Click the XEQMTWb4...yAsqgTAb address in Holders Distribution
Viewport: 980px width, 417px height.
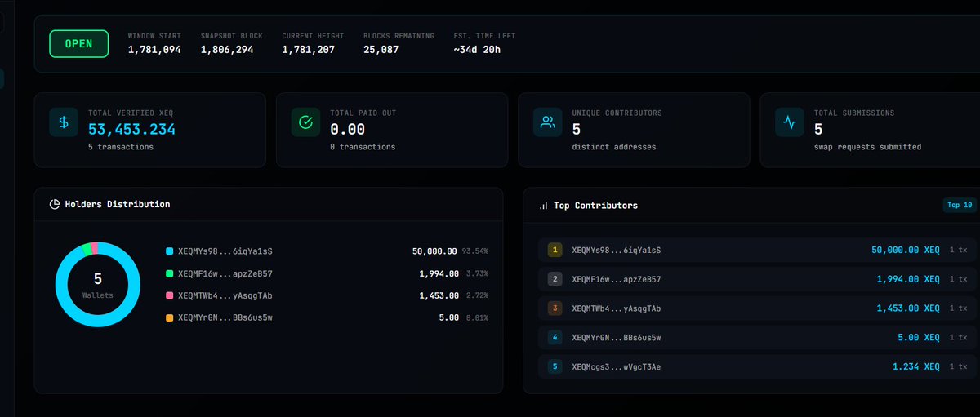point(225,295)
